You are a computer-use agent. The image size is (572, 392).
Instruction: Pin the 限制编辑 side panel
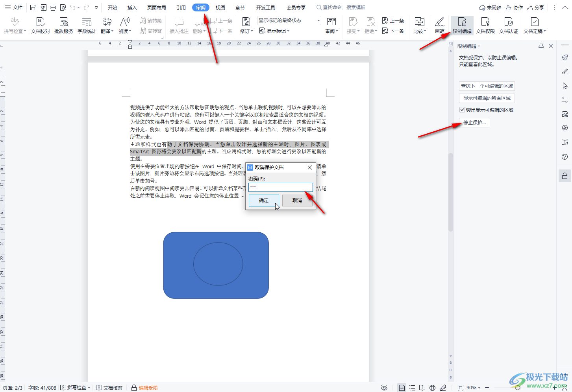pos(541,46)
